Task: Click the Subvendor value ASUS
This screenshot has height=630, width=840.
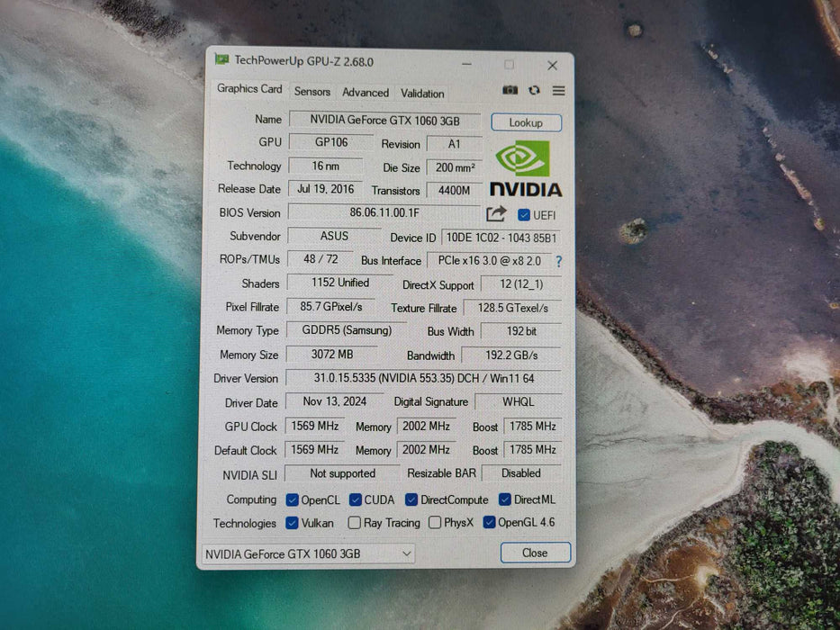Action: point(334,236)
